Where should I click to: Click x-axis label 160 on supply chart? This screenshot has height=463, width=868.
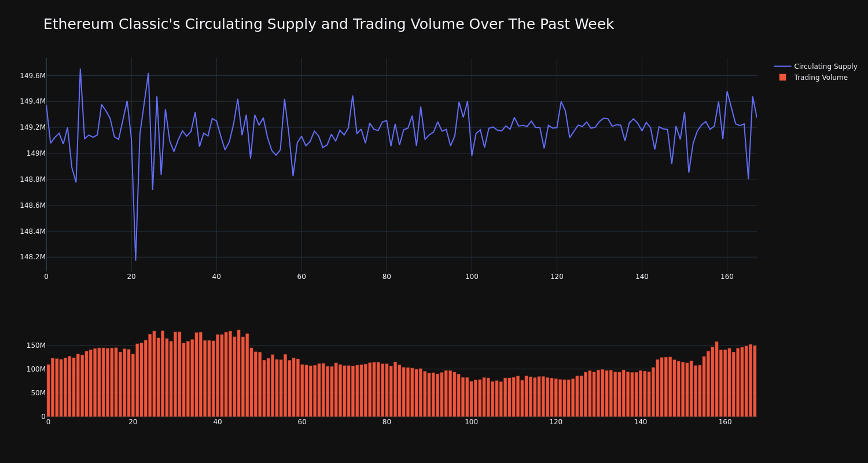[727, 277]
